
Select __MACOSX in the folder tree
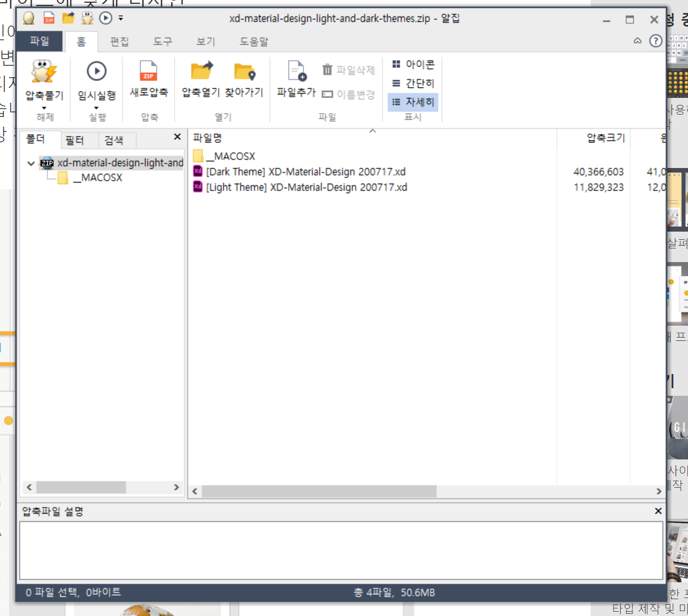click(x=90, y=178)
